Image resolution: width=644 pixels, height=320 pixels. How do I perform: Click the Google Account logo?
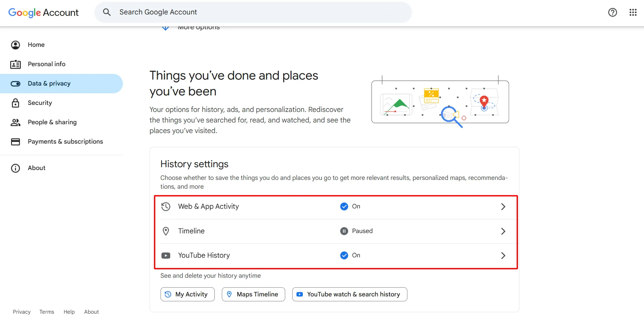(43, 13)
